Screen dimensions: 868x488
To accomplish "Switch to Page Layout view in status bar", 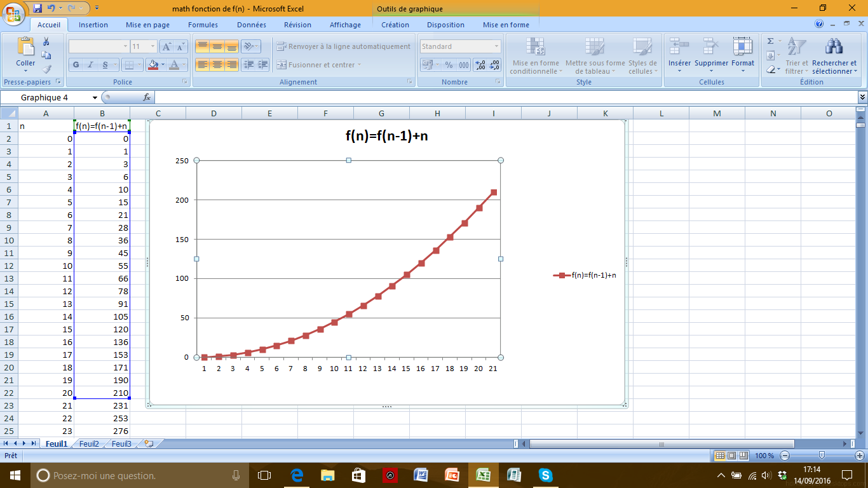I will [x=731, y=456].
